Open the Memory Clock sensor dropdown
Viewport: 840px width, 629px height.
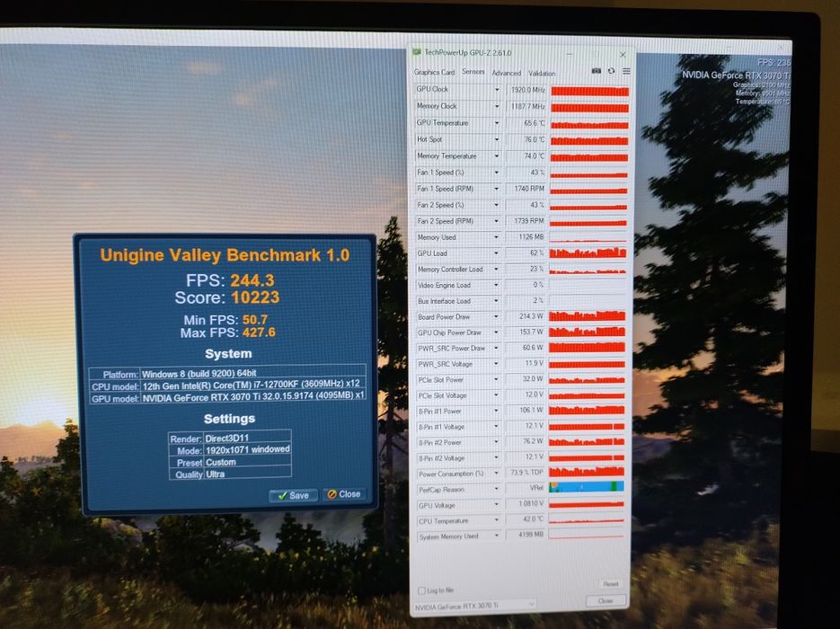point(497,106)
